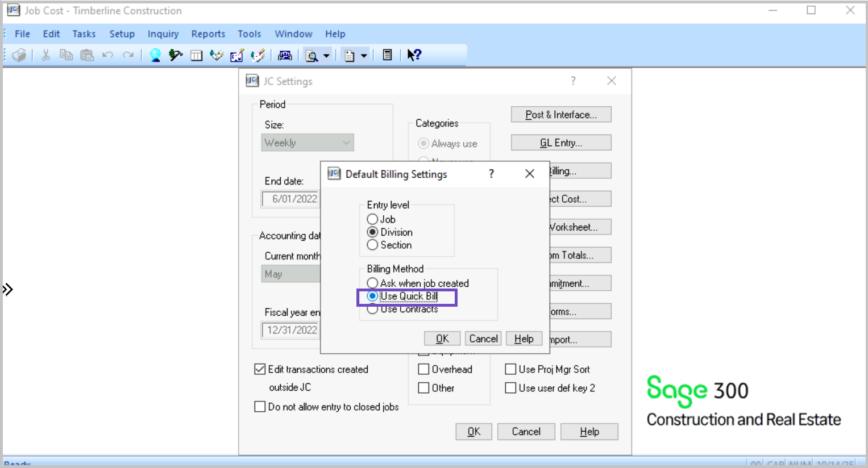Open the Setup menu

[122, 34]
